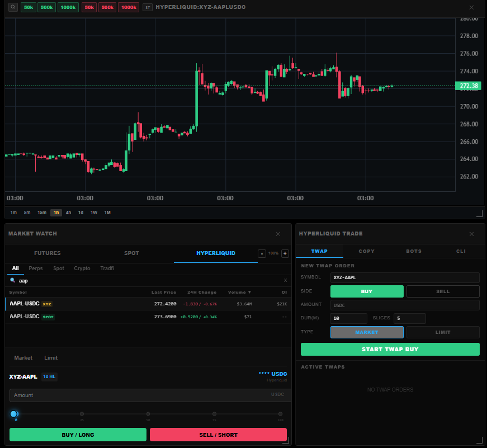The width and height of the screenshot is (487, 448).
Task: Select the Spot filter under Hyperliquid
Action: [59, 268]
